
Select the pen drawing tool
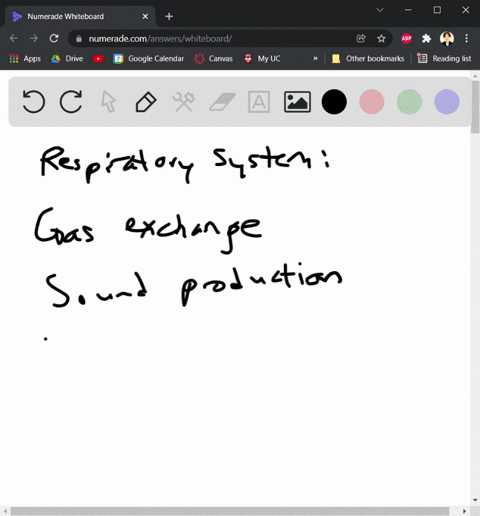(x=146, y=102)
